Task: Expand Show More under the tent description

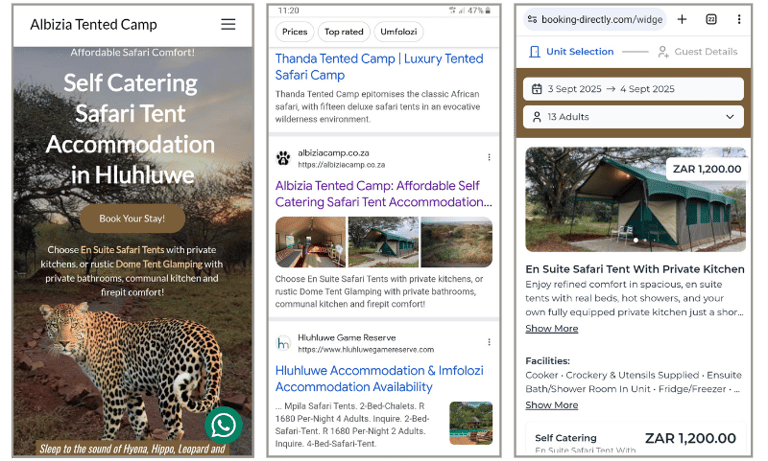Action: point(552,329)
